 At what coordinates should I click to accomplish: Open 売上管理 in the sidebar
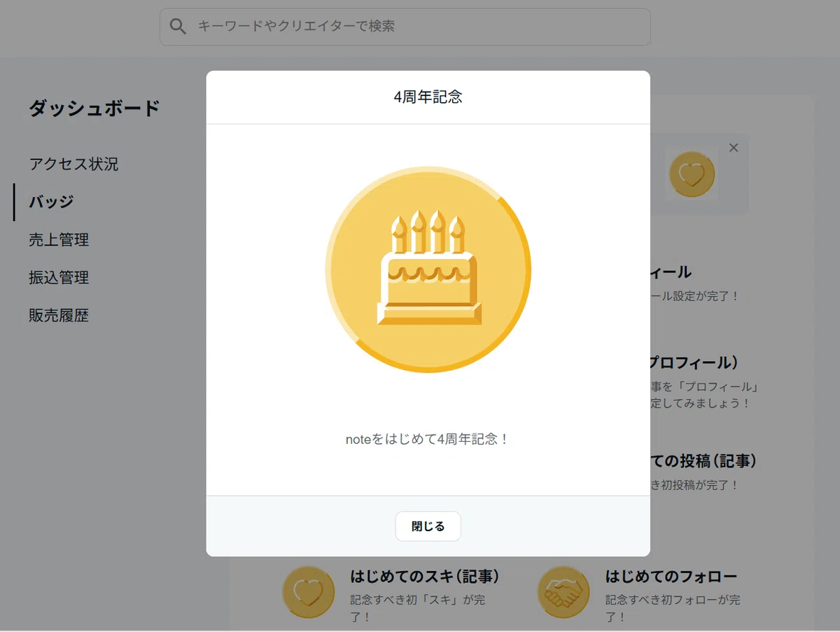pyautogui.click(x=59, y=239)
